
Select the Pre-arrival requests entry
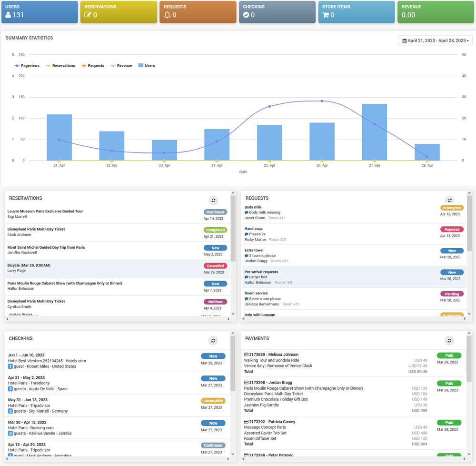pyautogui.click(x=261, y=272)
